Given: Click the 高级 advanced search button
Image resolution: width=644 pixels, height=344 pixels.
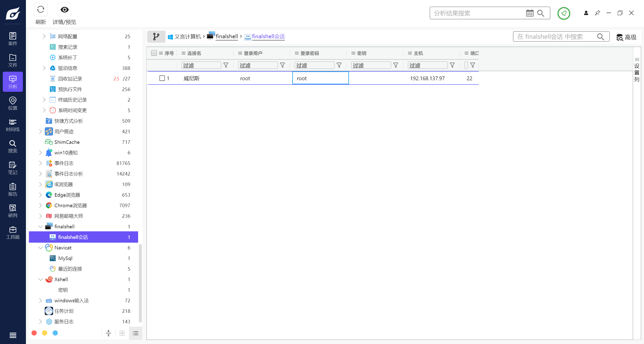Looking at the screenshot, I should point(626,37).
